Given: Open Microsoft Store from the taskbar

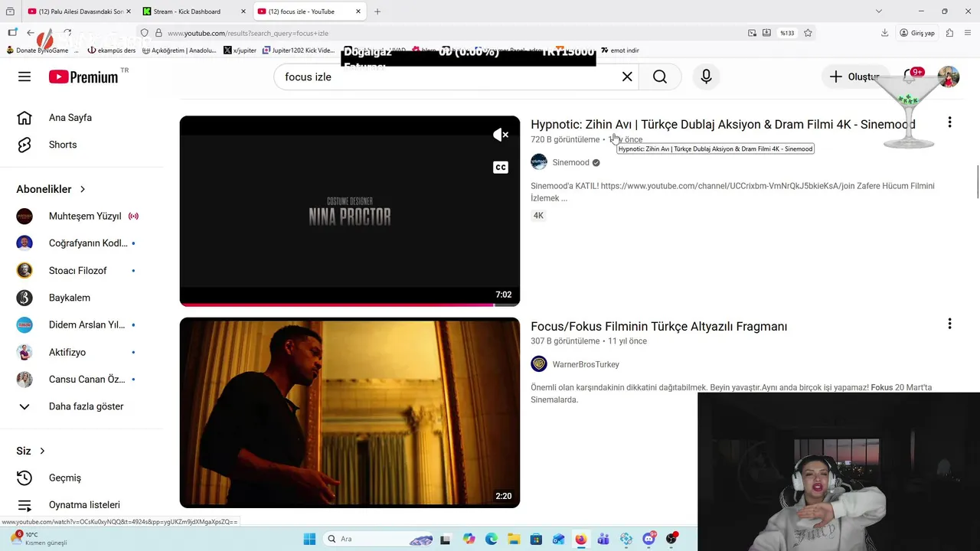Looking at the screenshot, I should click(x=537, y=539).
